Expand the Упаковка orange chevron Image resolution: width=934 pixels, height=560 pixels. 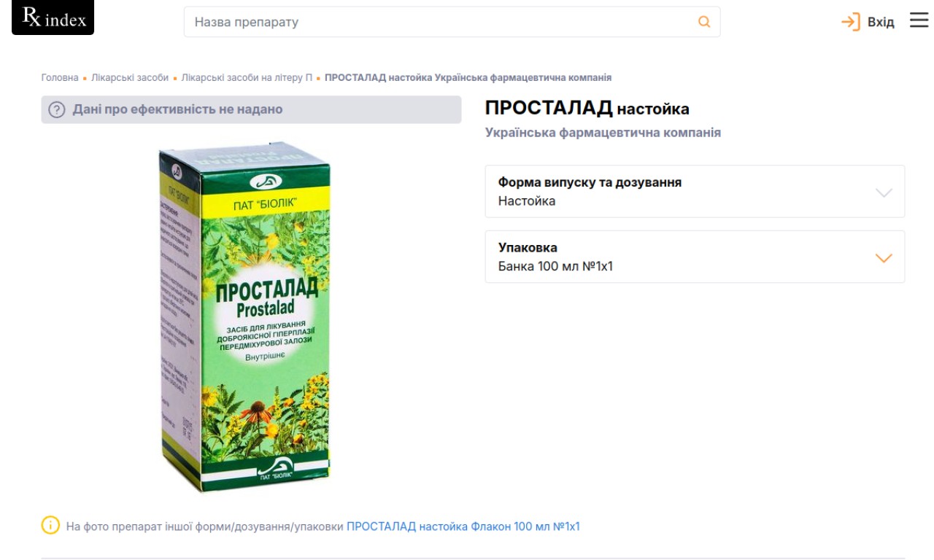tap(884, 258)
